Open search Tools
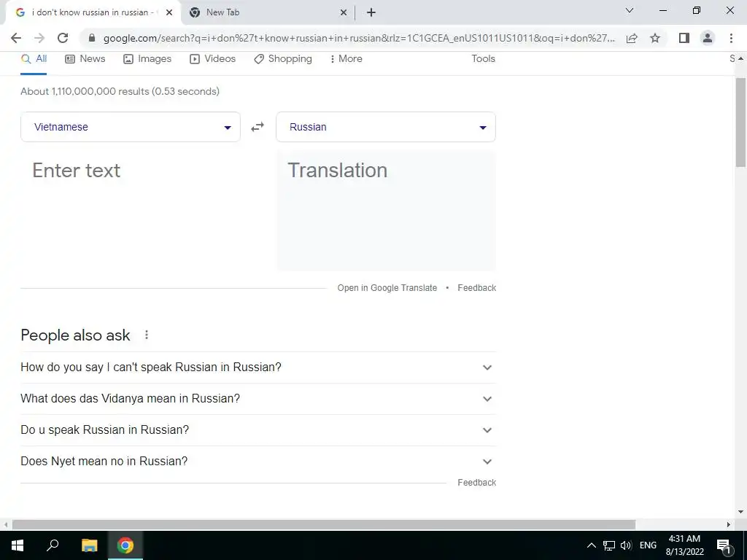The height and width of the screenshot is (560, 747). click(483, 59)
